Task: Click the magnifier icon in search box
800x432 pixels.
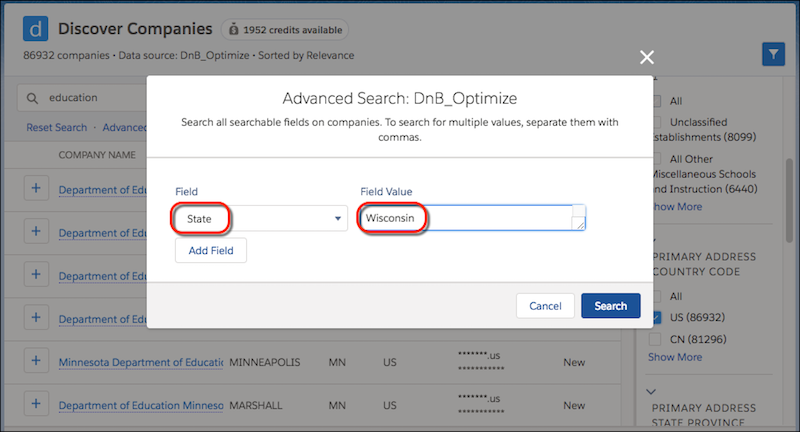Action: click(x=32, y=98)
